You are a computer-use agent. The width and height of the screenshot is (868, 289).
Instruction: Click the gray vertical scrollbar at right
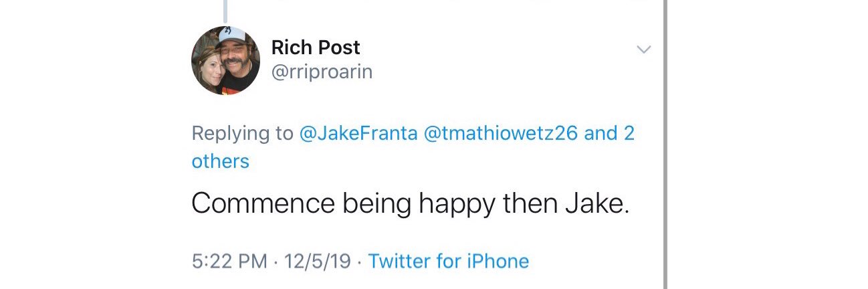pyautogui.click(x=665, y=144)
